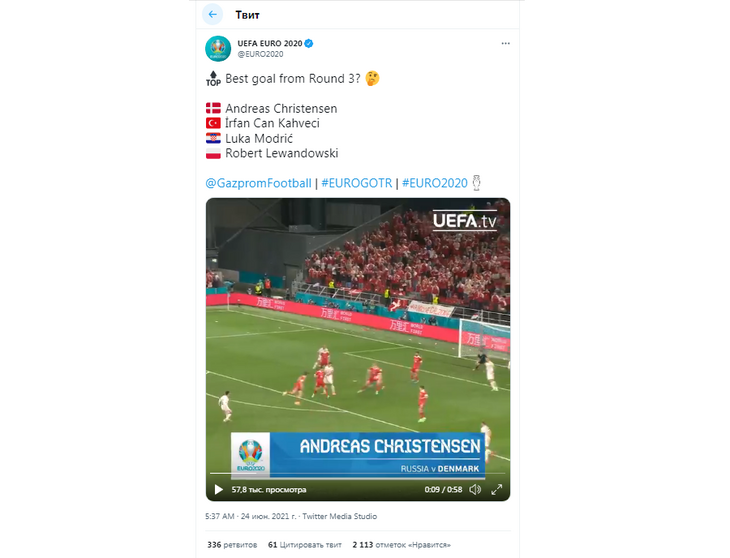
Task: Expand the video to fullscreen
Action: tap(497, 490)
